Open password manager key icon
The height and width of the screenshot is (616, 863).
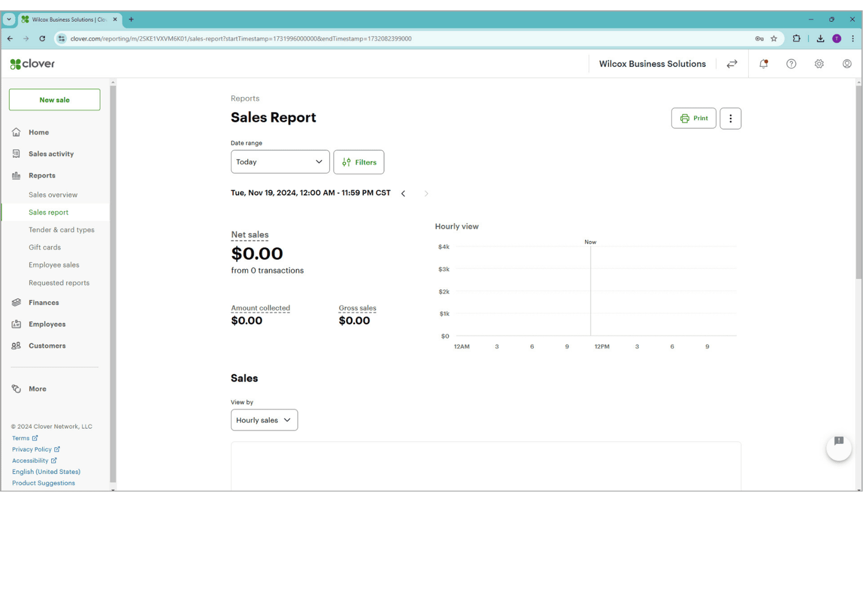click(759, 38)
